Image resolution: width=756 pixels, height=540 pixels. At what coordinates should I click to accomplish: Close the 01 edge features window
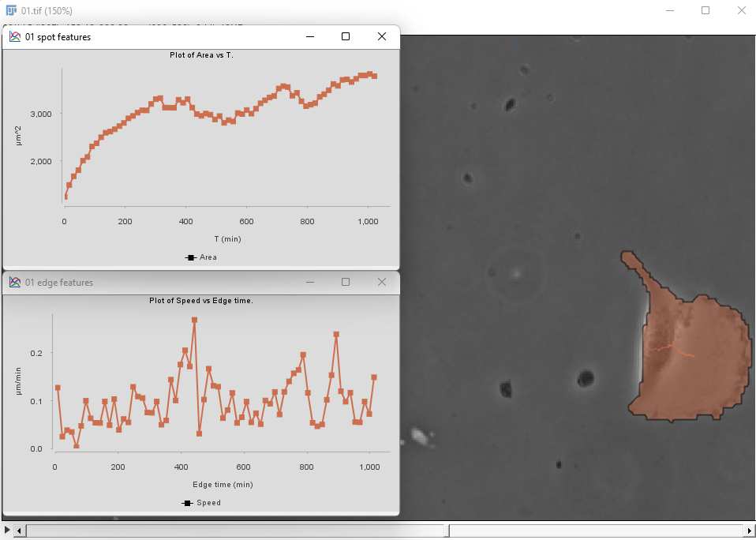382,282
